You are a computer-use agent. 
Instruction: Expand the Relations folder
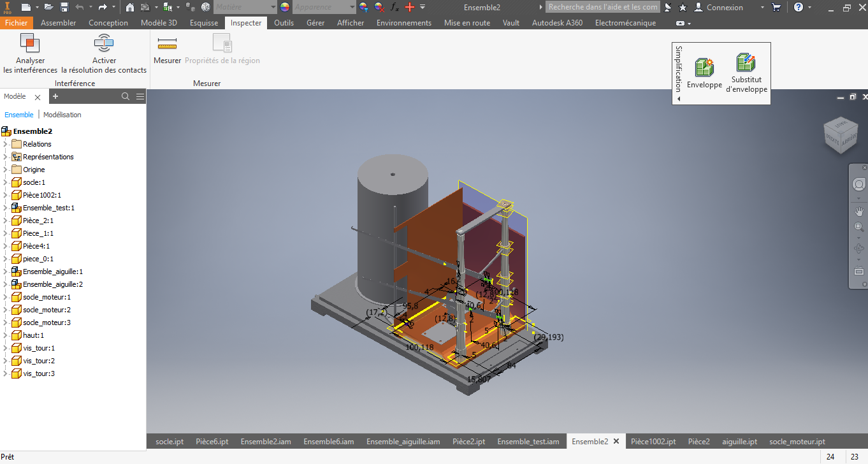click(5, 144)
